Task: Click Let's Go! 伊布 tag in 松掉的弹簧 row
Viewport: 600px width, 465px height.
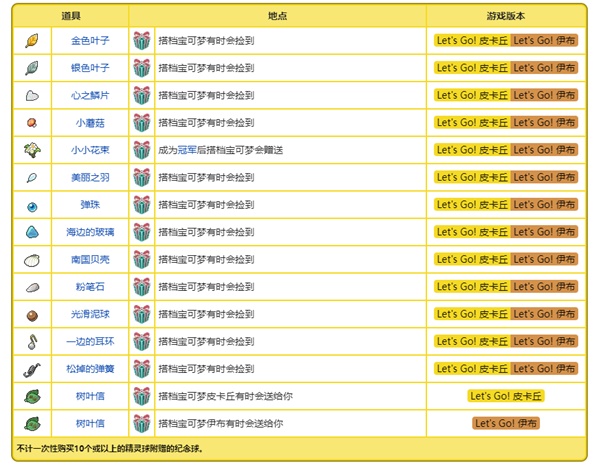Action: point(544,369)
